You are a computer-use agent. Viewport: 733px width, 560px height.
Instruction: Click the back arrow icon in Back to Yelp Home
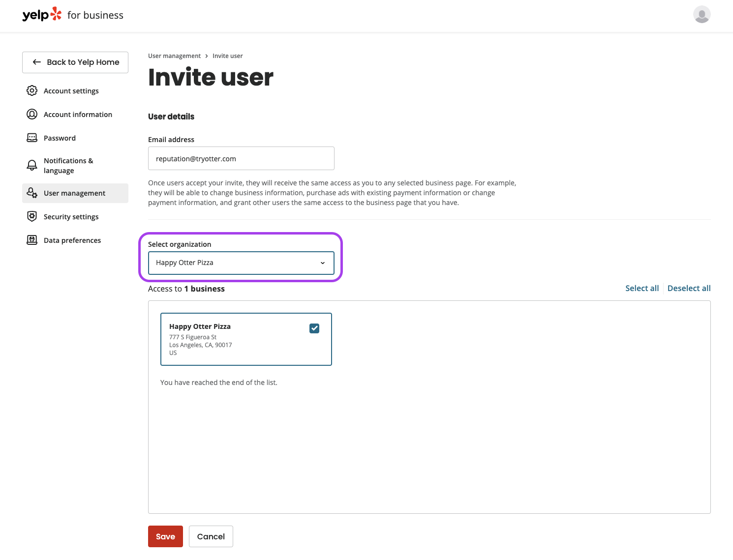(x=37, y=62)
